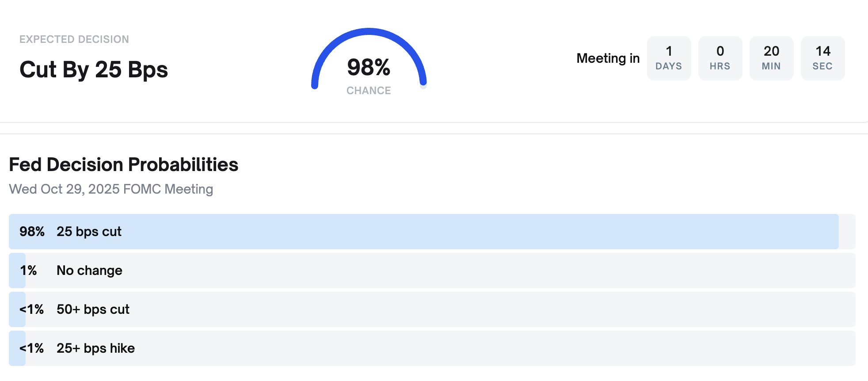Screen dimensions: 868x381
Task: Click the 'Cut By 25 Bps' heading
Action: coord(94,70)
